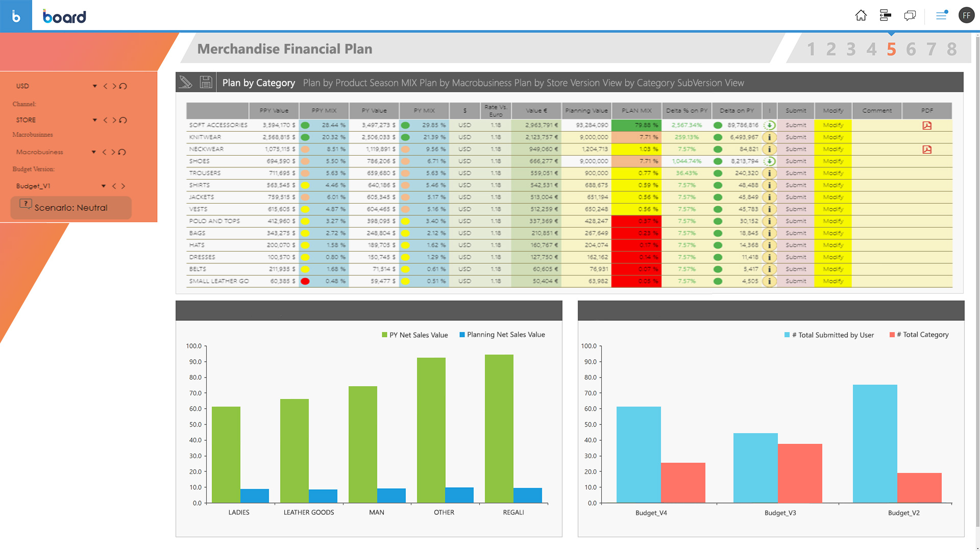Click the info indicator on the KNITWEAR row
This screenshot has height=551, width=980.
click(x=770, y=137)
